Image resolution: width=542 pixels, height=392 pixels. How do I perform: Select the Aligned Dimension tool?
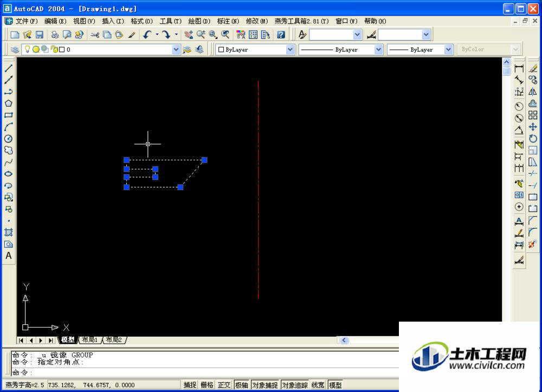pyautogui.click(x=519, y=80)
